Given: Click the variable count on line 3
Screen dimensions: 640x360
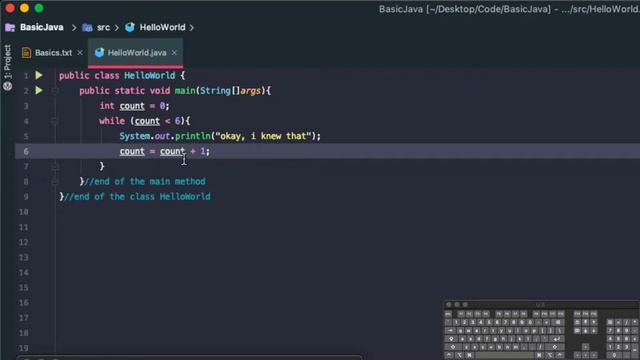Looking at the screenshot, I should click(132, 106).
